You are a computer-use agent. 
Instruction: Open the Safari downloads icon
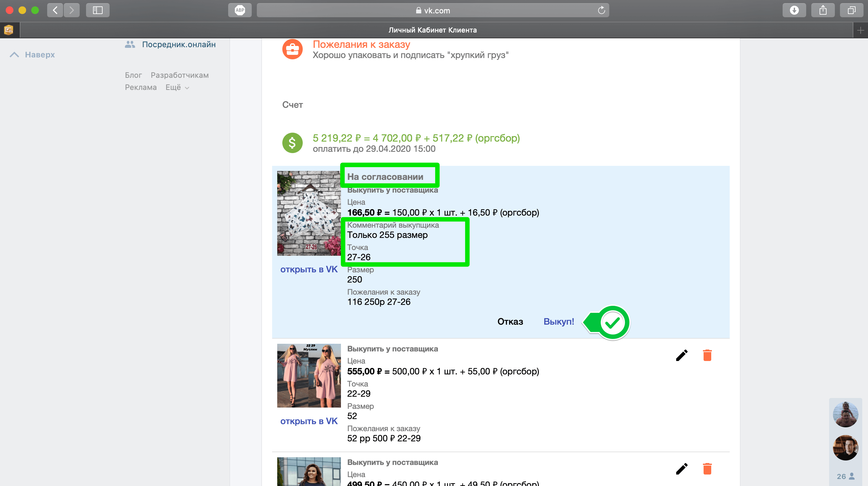[x=794, y=10]
